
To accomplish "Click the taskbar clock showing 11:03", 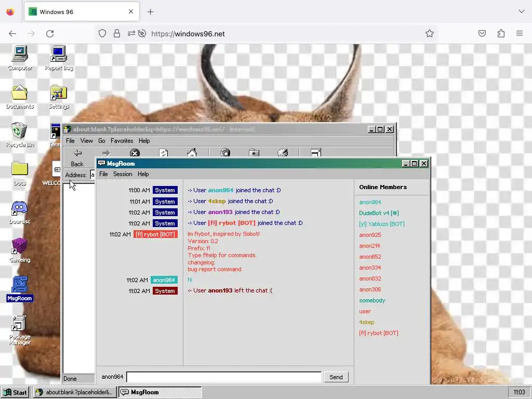I will click(x=519, y=392).
